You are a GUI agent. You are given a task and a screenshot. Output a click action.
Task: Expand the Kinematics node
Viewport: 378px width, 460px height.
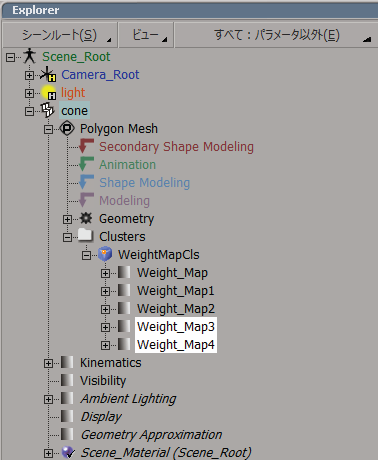[x=48, y=363]
